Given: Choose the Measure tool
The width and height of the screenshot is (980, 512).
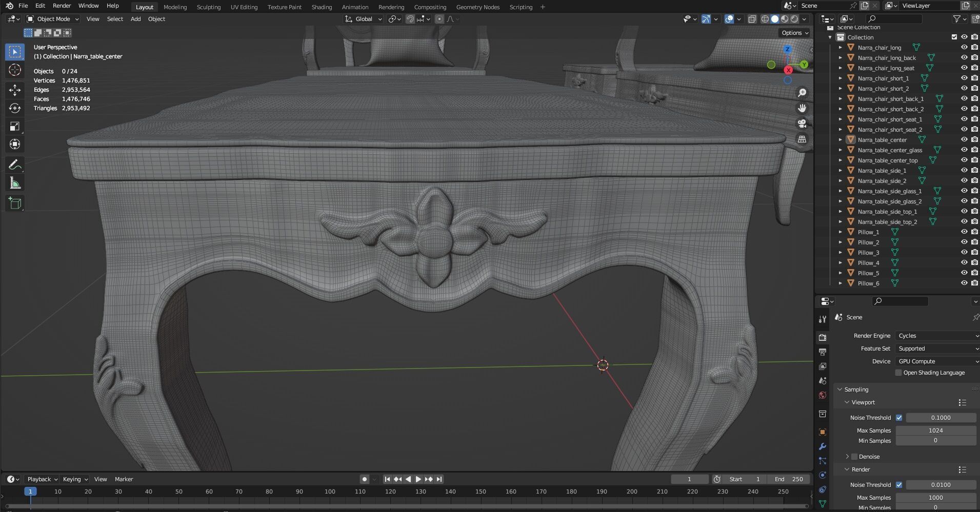Looking at the screenshot, I should [x=15, y=183].
